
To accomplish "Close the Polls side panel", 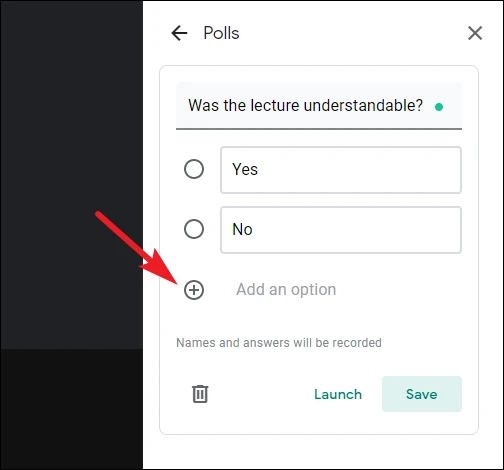I will 475,33.
